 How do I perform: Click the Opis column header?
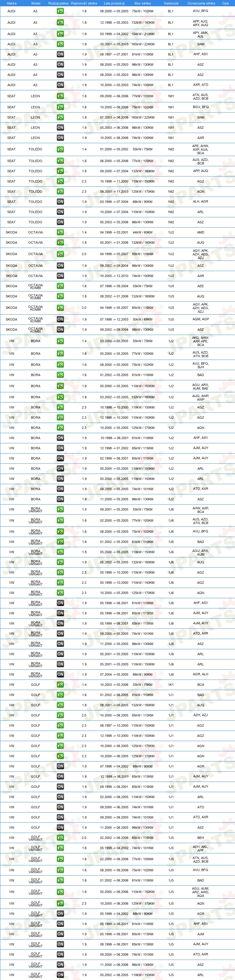225,3
